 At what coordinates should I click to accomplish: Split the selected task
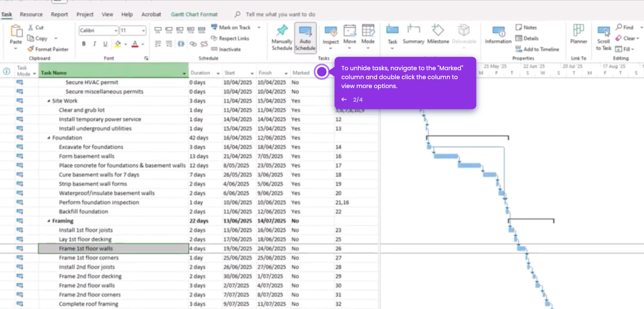(180, 44)
